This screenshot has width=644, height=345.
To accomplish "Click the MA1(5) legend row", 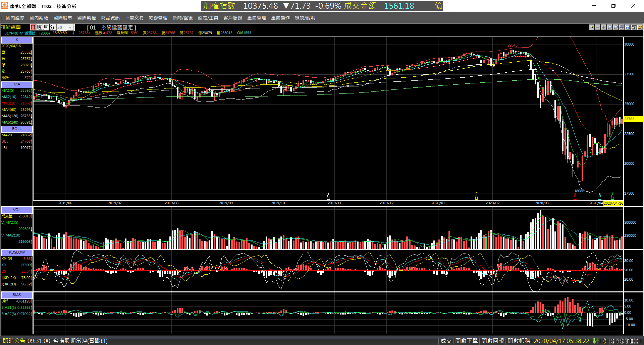I will pos(17,91).
